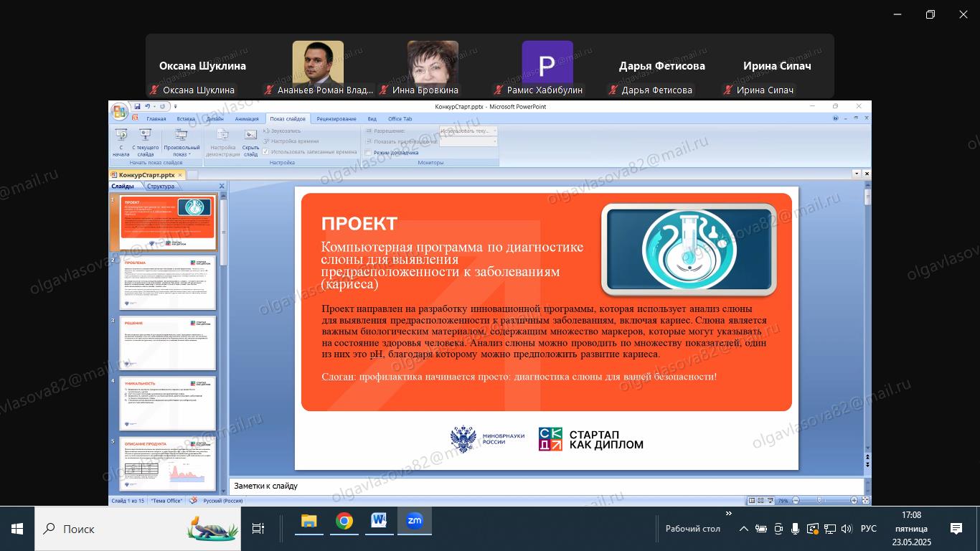
Task: Enable Режим докладчика checkbox
Action: 369,152
